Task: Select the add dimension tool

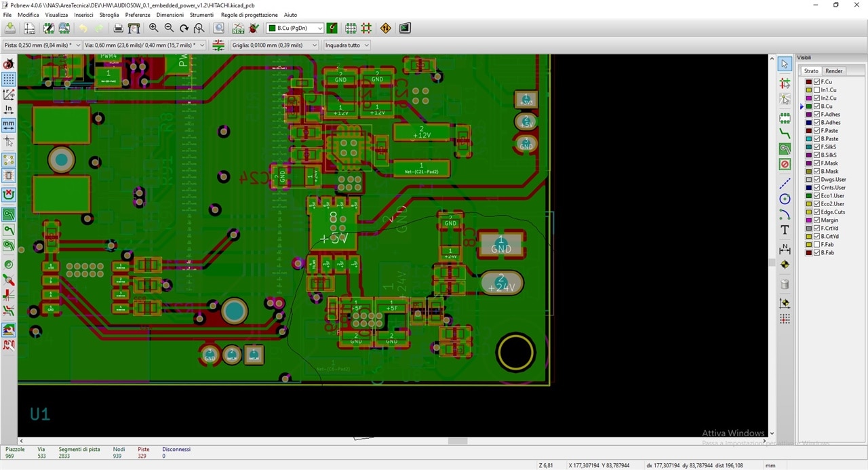Action: tap(785, 248)
